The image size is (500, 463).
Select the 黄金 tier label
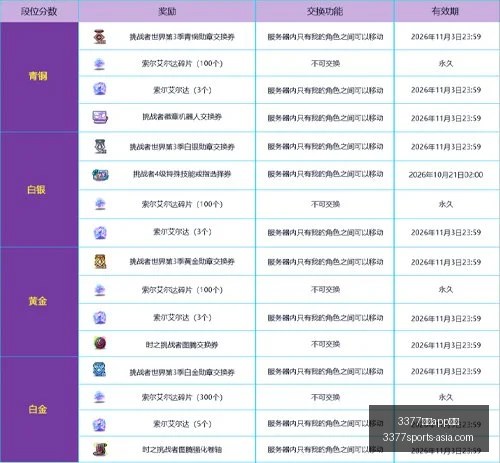tap(38, 301)
